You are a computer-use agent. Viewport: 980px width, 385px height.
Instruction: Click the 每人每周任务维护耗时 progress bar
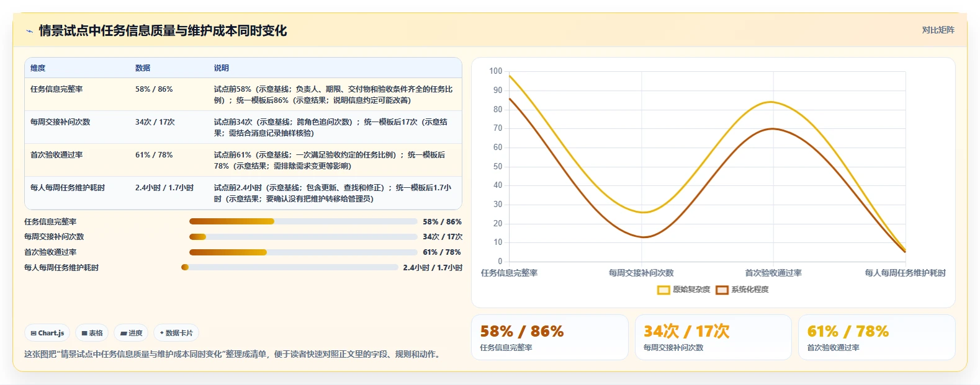click(x=289, y=267)
